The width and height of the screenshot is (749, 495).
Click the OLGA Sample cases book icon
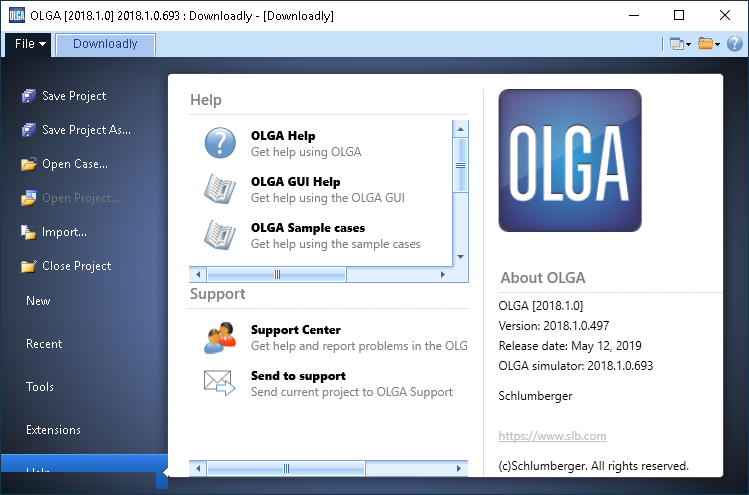pyautogui.click(x=220, y=235)
